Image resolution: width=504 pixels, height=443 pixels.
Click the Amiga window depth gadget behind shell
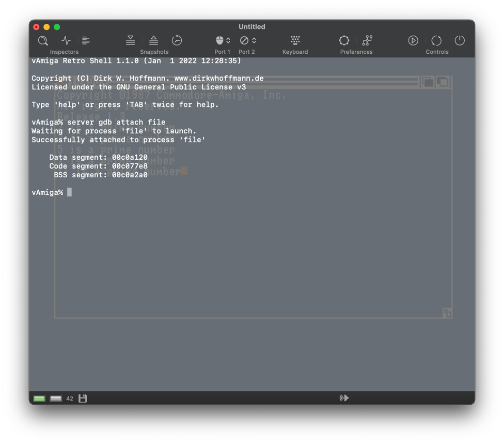tap(444, 82)
